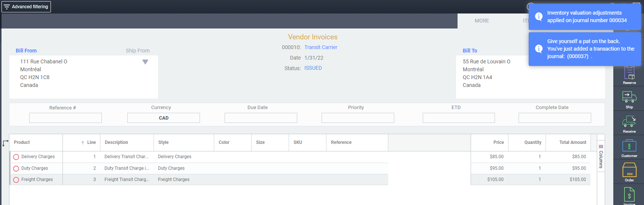The image size is (644, 205).
Task: Switch to the MORE tab
Action: pos(482,21)
